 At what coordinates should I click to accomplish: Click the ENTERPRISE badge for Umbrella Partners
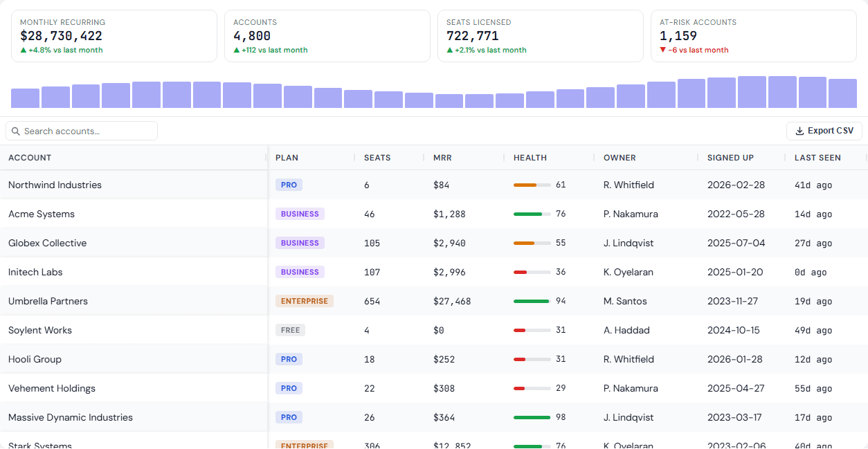tap(305, 301)
